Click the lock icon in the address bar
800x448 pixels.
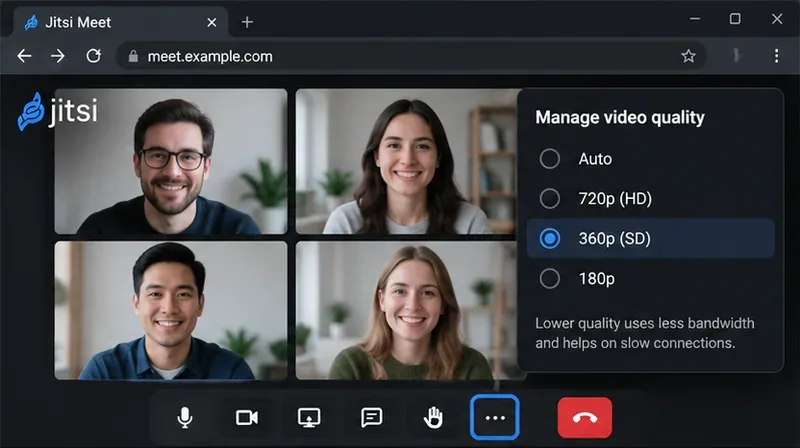[x=133, y=56]
